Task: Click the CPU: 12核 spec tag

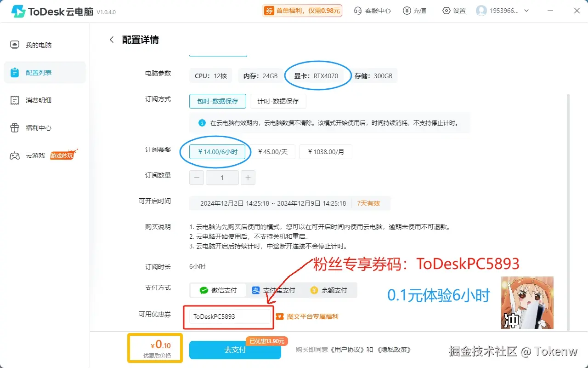Action: coord(211,76)
